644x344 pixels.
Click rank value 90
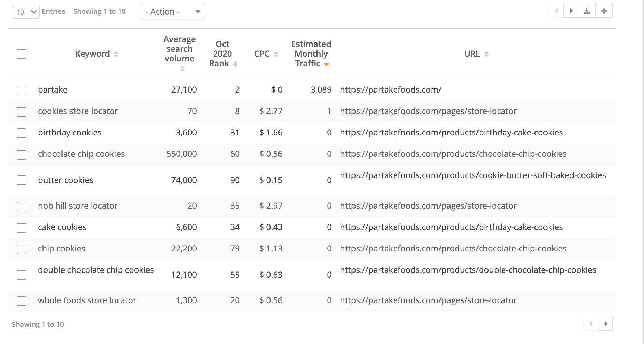pyautogui.click(x=235, y=180)
